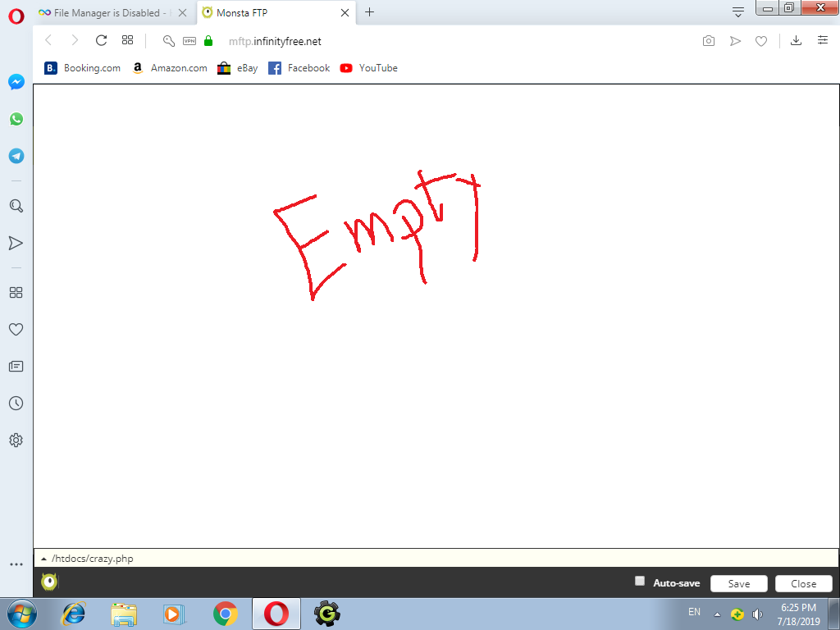Viewport: 840px width, 630px height.
Task: Show hidden system tray icons
Action: click(x=717, y=614)
